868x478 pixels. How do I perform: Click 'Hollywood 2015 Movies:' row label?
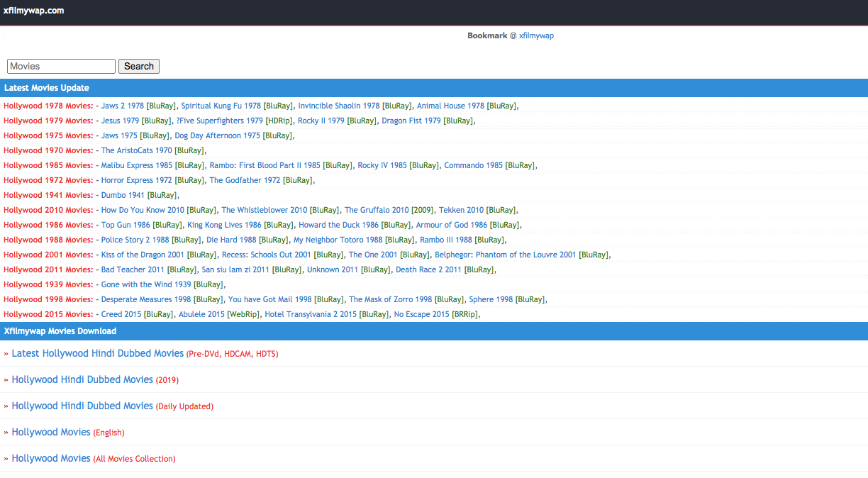[48, 314]
